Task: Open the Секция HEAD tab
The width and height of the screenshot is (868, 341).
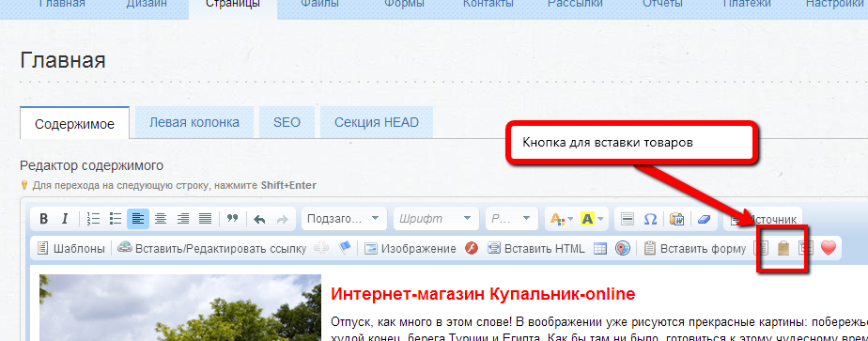Action: pyautogui.click(x=377, y=122)
